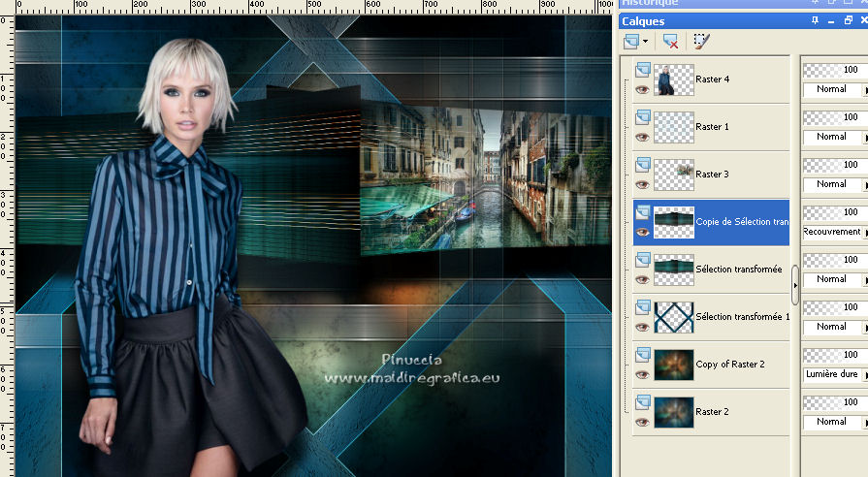Click the Delete Layer icon with red X
The height and width of the screenshot is (477, 868).
[669, 41]
